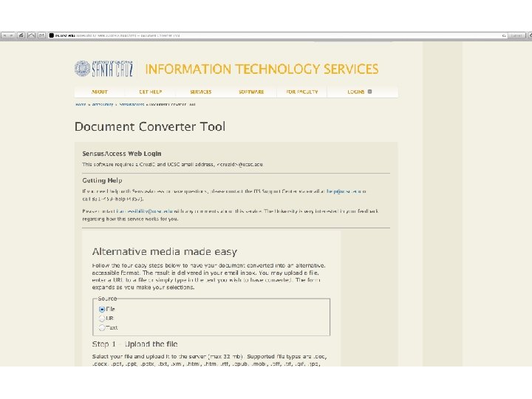532x399 pixels.
Task: Click the reload icon in the address bar
Action: coord(504,35)
